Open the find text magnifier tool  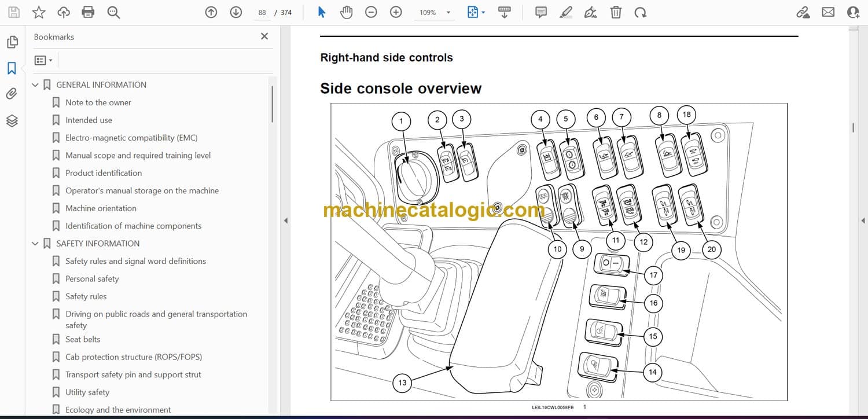pyautogui.click(x=113, y=12)
